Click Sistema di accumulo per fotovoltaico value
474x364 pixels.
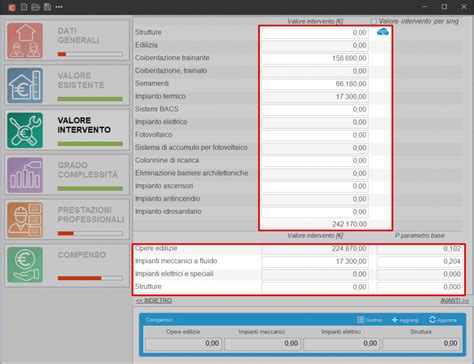tap(315, 148)
